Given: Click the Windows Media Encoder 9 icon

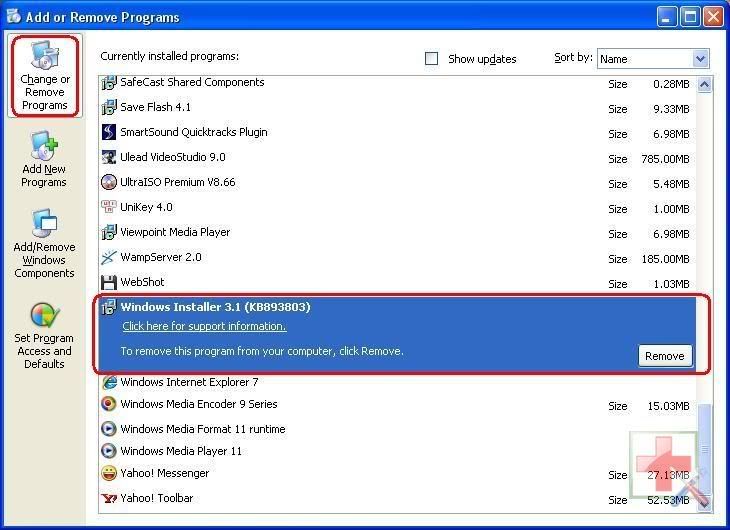Looking at the screenshot, I should pos(109,404).
